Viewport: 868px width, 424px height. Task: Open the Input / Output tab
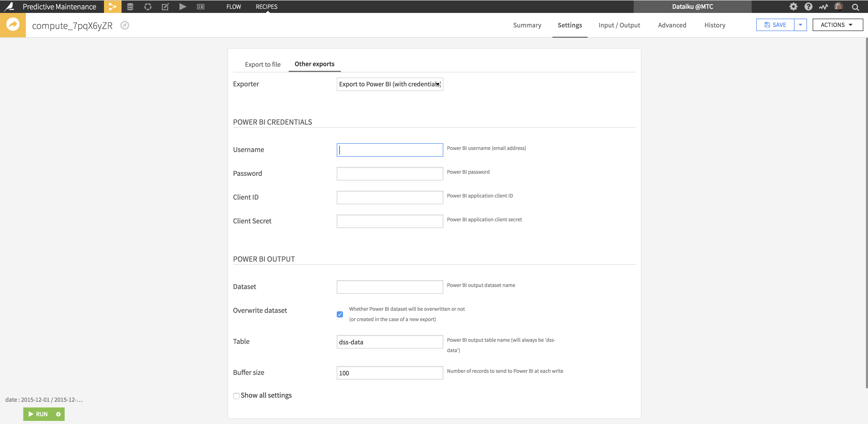619,25
